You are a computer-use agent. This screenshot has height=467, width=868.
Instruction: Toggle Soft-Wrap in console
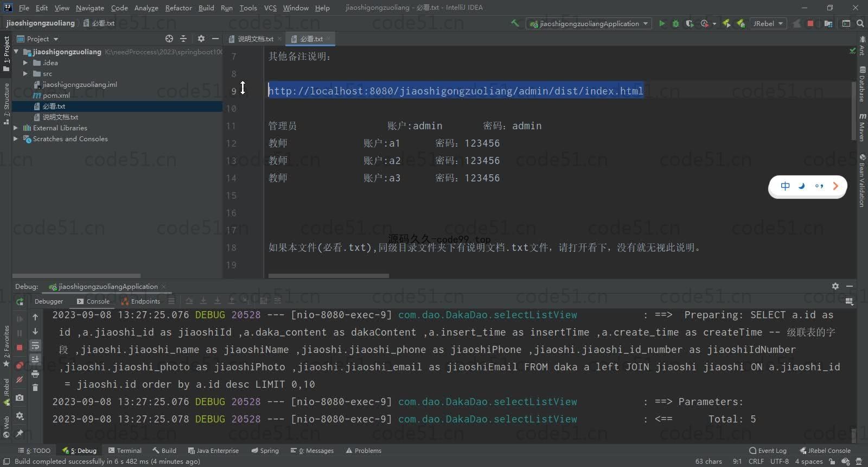click(x=35, y=345)
